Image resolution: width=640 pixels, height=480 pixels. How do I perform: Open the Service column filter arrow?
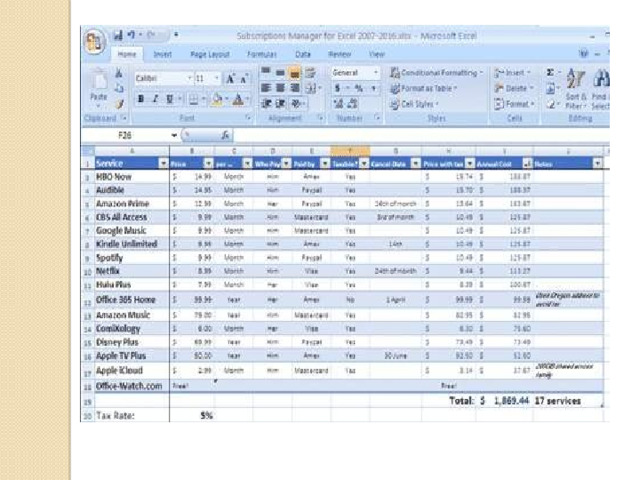163,164
